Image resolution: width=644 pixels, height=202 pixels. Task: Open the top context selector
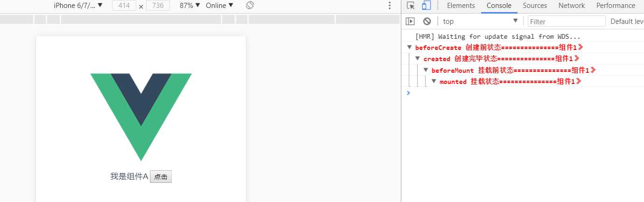click(x=480, y=21)
